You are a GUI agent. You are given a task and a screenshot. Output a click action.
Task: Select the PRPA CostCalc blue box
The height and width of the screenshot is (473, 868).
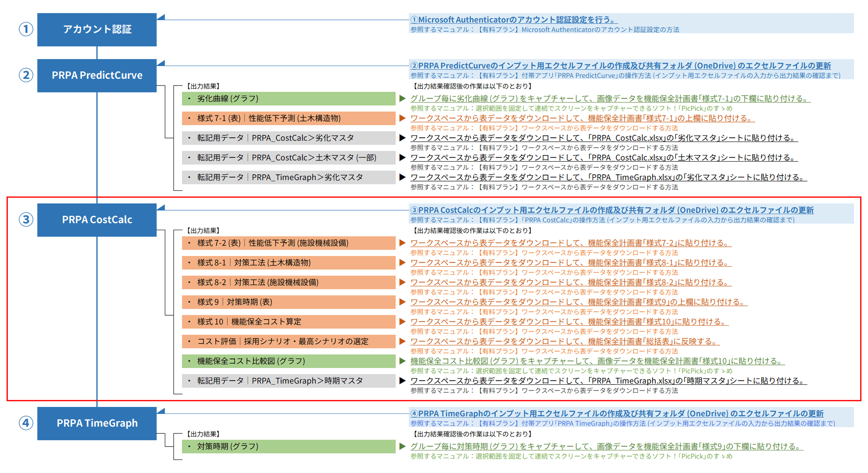(x=97, y=220)
